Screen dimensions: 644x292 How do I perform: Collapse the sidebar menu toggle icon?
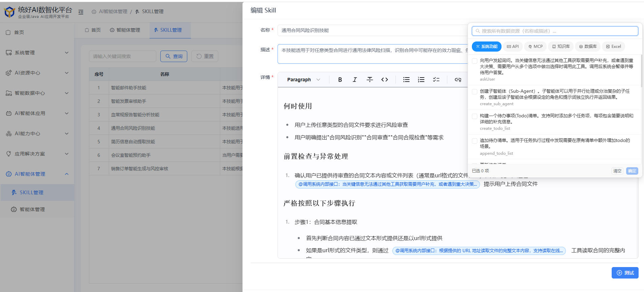click(x=81, y=12)
